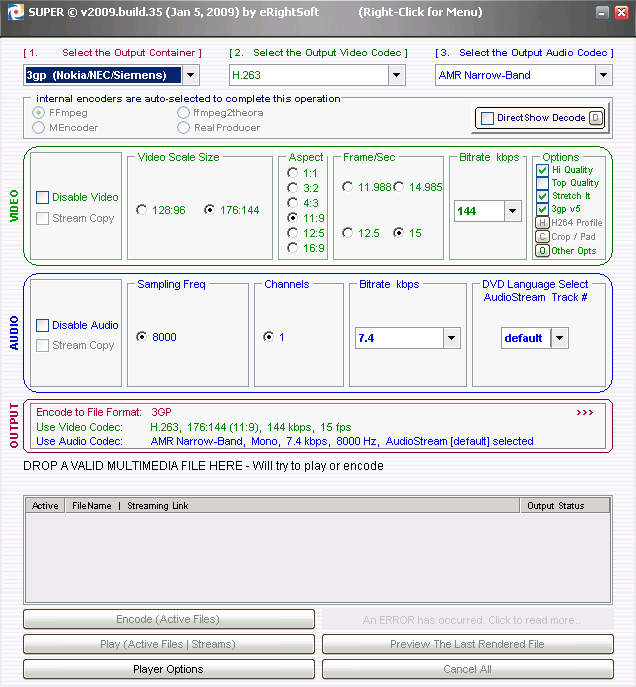
Task: Toggle the Stretch It option
Action: pos(542,196)
